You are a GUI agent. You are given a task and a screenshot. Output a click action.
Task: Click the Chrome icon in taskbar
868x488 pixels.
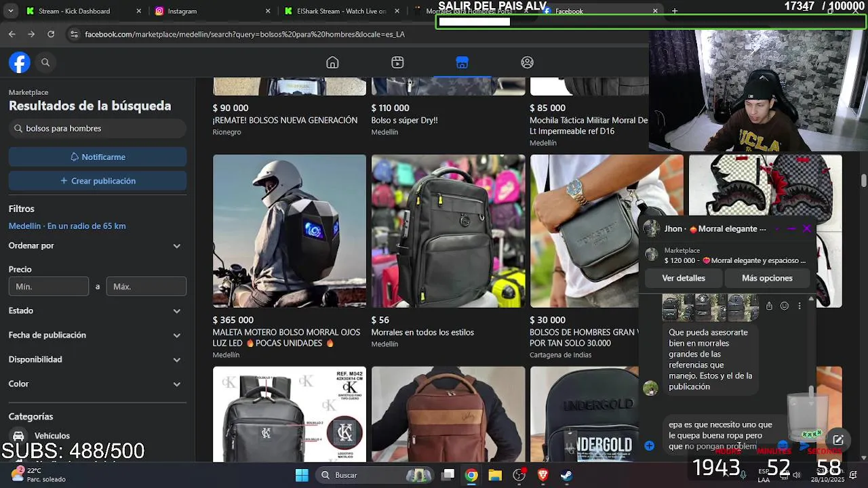tap(471, 475)
